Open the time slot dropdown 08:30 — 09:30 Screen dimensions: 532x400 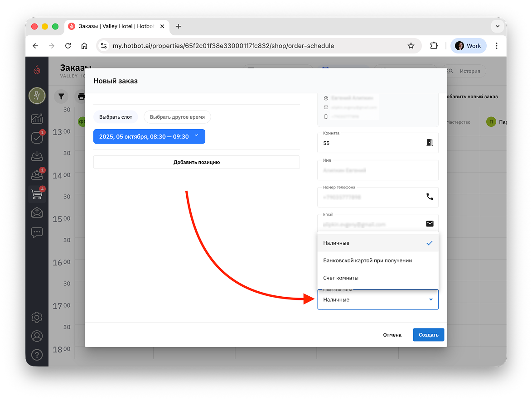(149, 136)
